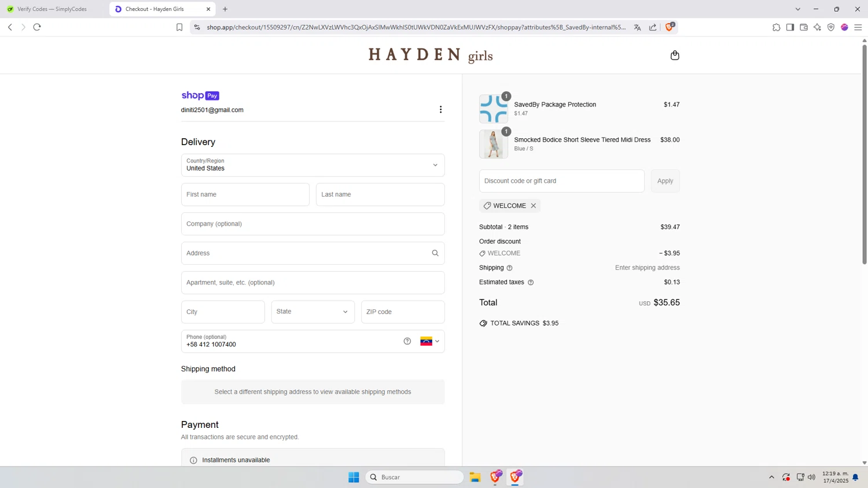
Task: Click the Discount code or gift card field
Action: pyautogui.click(x=562, y=181)
